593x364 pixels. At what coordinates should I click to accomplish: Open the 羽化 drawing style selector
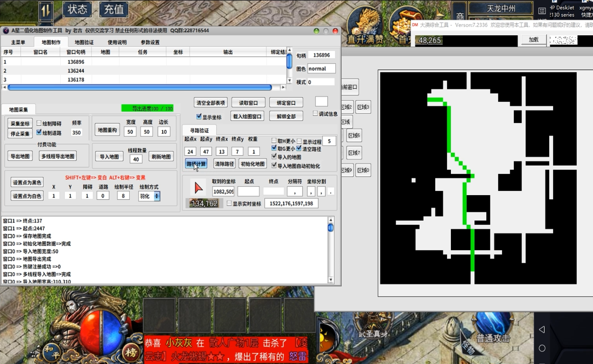(149, 196)
